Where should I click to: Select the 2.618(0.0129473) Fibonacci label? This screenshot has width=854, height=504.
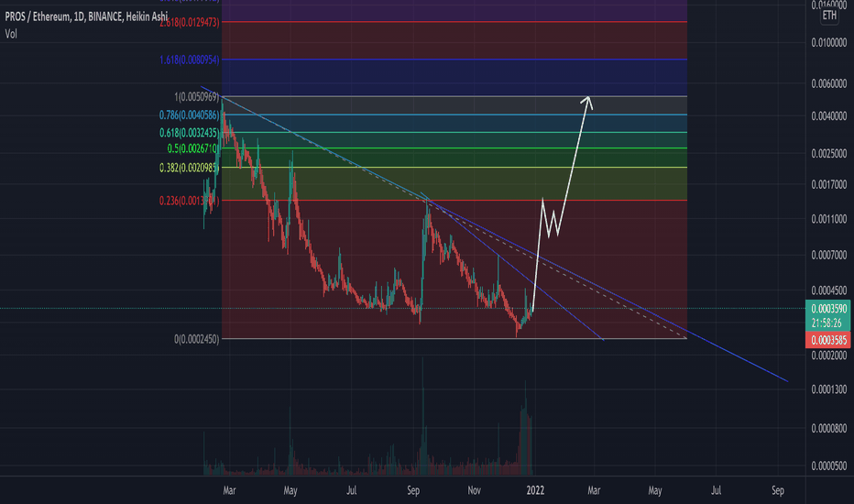coord(190,22)
